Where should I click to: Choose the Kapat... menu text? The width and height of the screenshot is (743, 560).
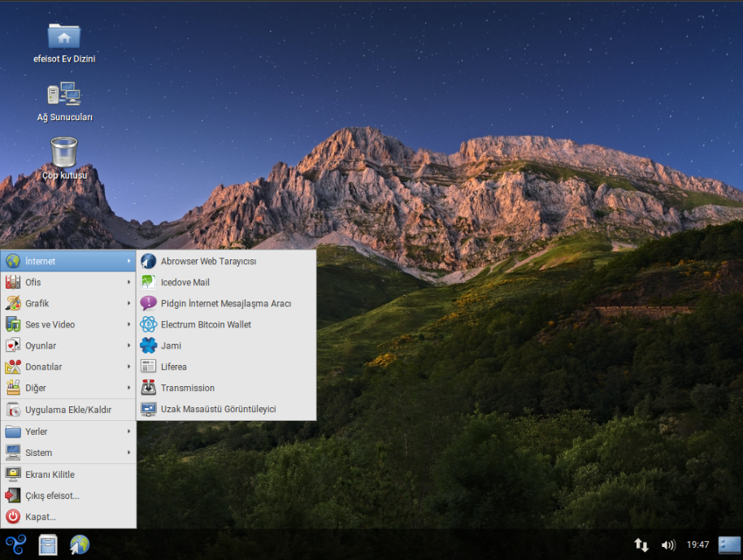41,517
